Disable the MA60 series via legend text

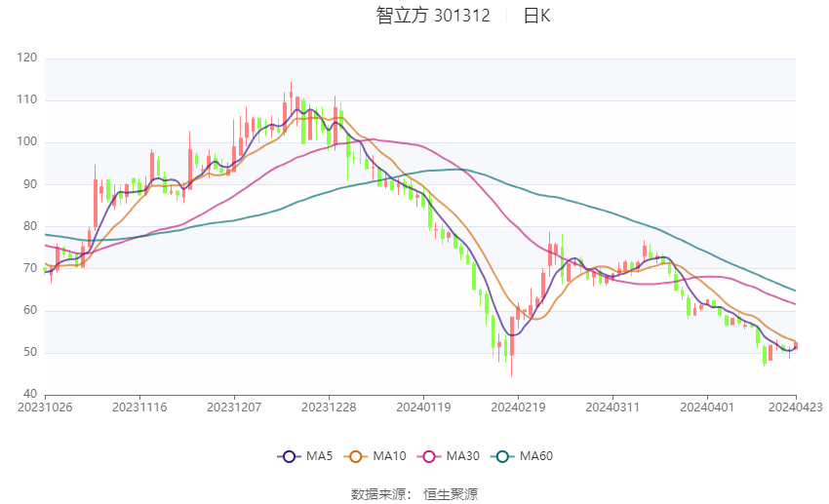[x=536, y=456]
